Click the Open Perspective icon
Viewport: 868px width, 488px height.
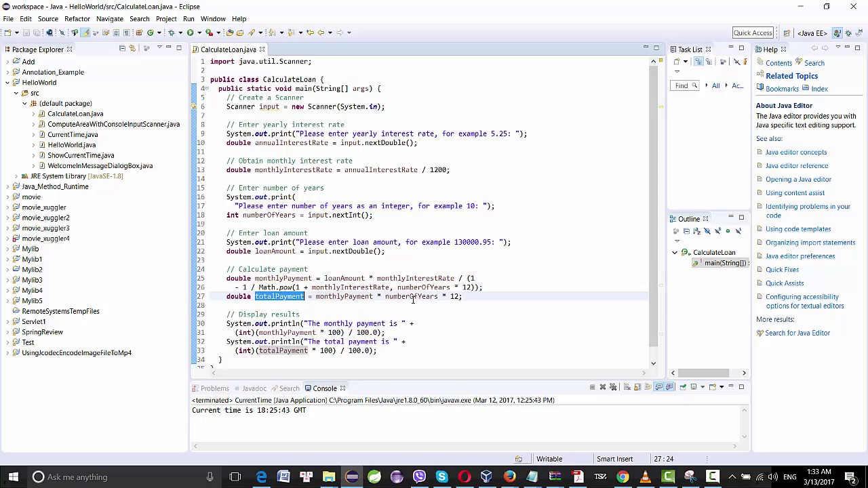[787, 33]
